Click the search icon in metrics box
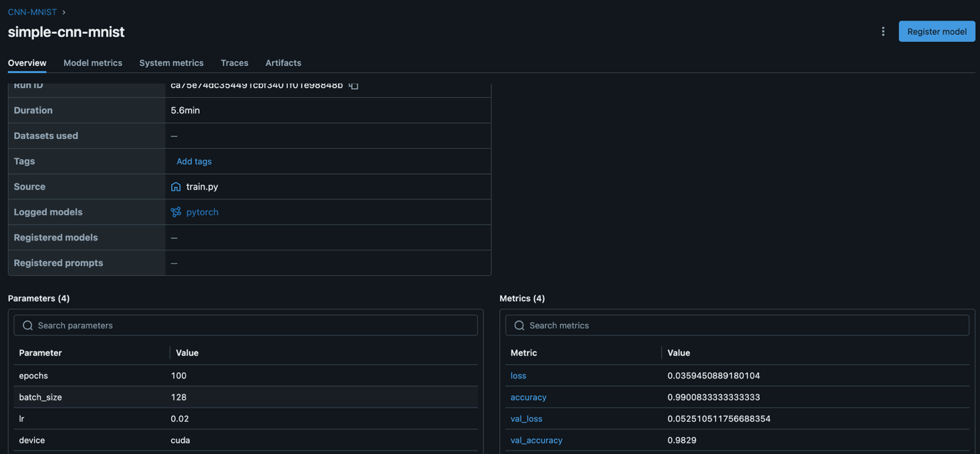 [x=519, y=326]
